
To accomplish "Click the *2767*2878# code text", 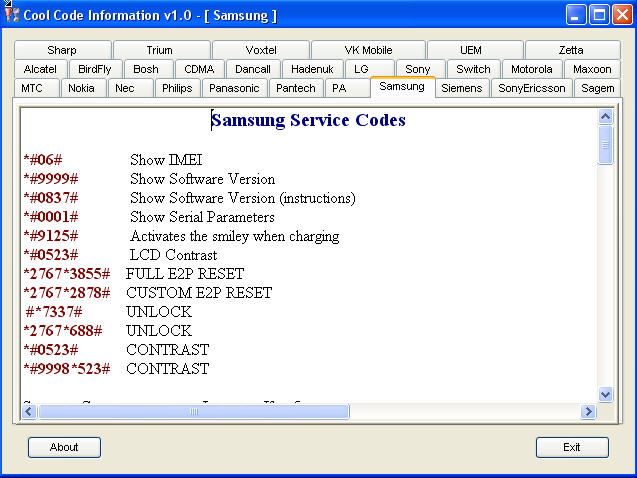I will click(67, 293).
